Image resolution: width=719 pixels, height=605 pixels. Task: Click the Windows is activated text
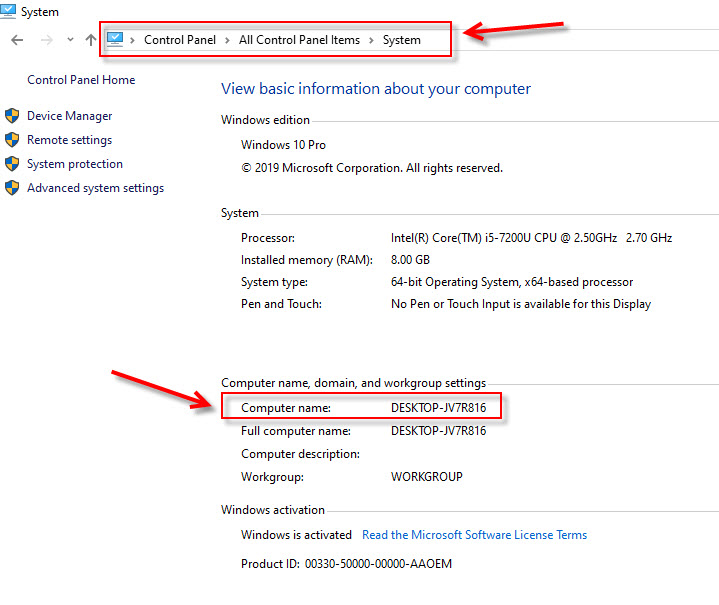(x=296, y=535)
